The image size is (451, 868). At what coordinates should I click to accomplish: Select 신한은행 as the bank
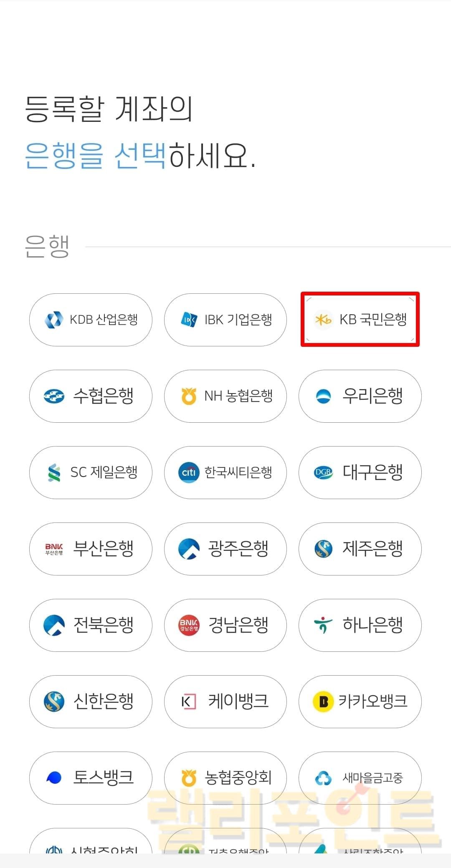(91, 701)
